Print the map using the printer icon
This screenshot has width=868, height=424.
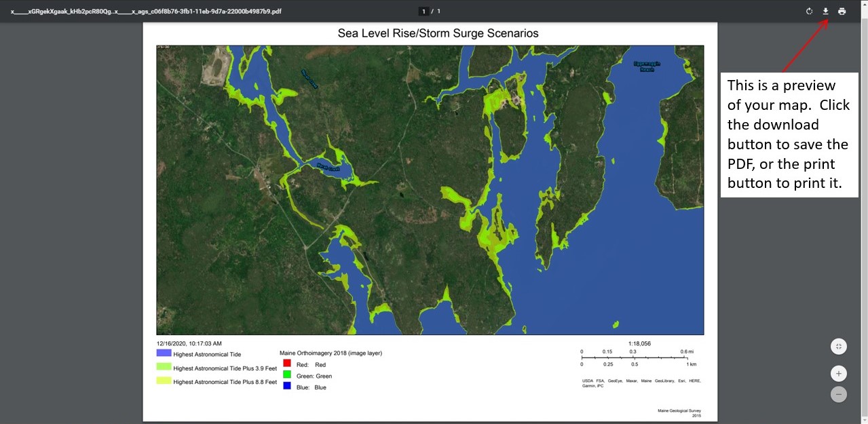pos(842,12)
